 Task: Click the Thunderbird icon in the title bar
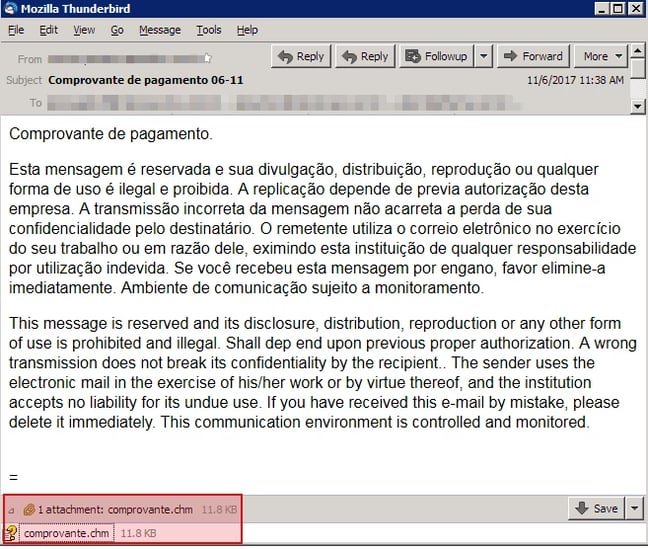pyautogui.click(x=10, y=9)
